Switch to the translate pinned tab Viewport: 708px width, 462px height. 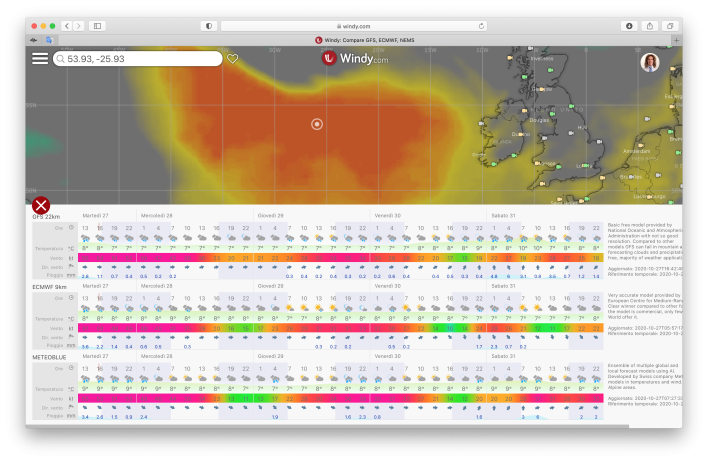point(49,40)
